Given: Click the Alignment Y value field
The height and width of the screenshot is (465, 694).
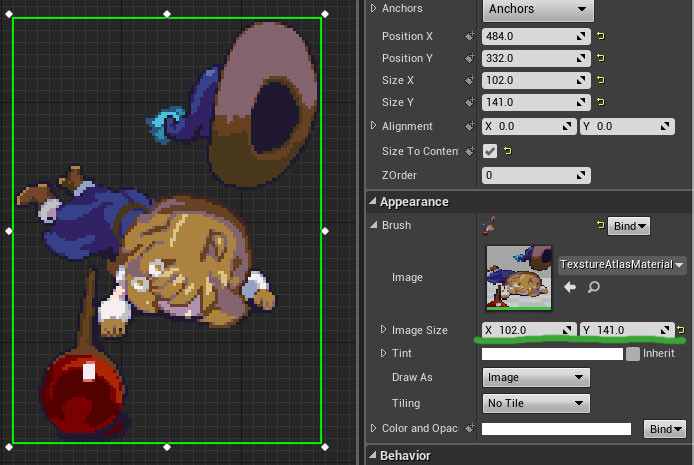Looking at the screenshot, I should point(627,127).
